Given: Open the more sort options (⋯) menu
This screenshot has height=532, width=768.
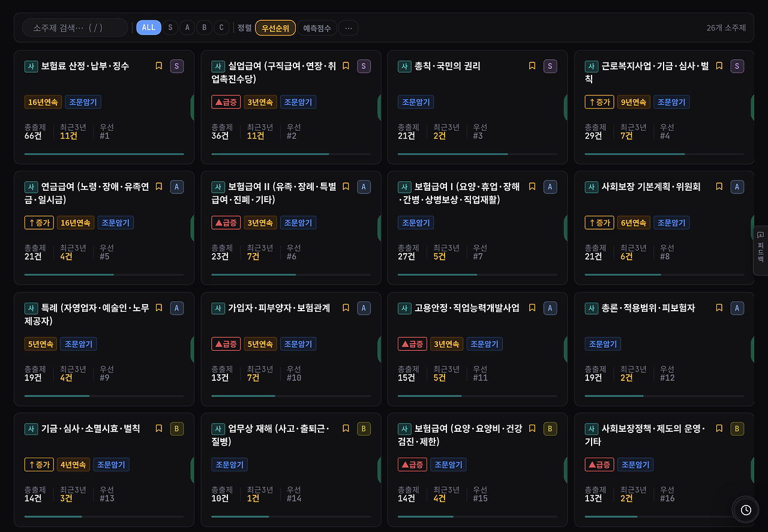Looking at the screenshot, I should click(349, 28).
